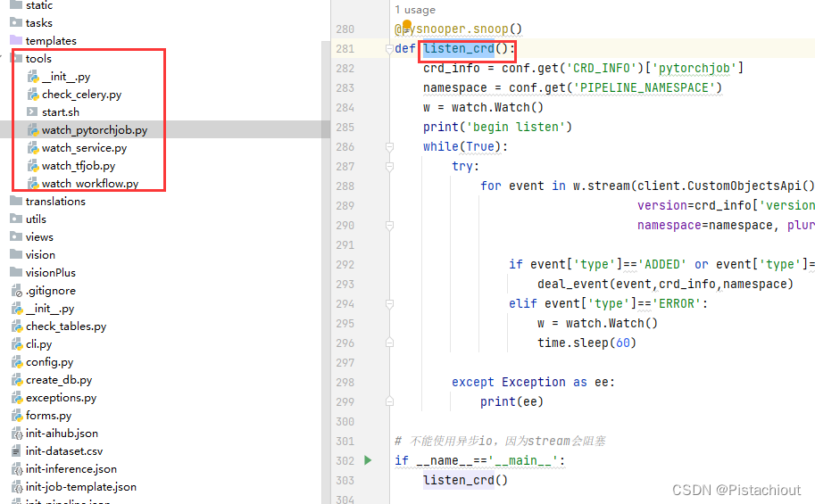The image size is (815, 504).
Task: Click the .gitignore file icon
Action: click(x=17, y=291)
